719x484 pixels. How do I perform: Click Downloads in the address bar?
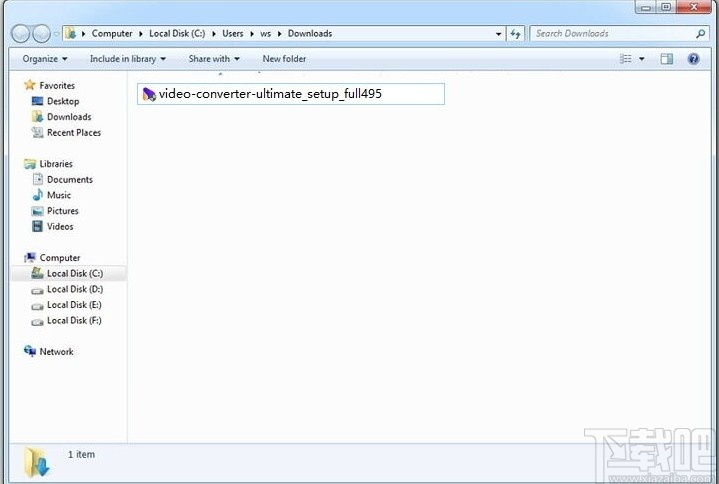coord(310,33)
